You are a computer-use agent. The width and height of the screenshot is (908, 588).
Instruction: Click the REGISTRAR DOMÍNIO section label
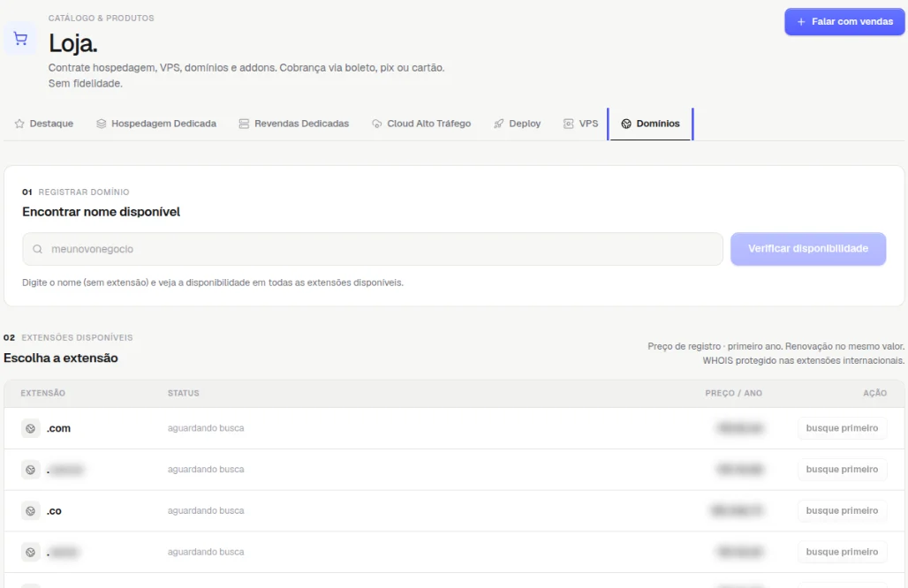click(x=84, y=192)
